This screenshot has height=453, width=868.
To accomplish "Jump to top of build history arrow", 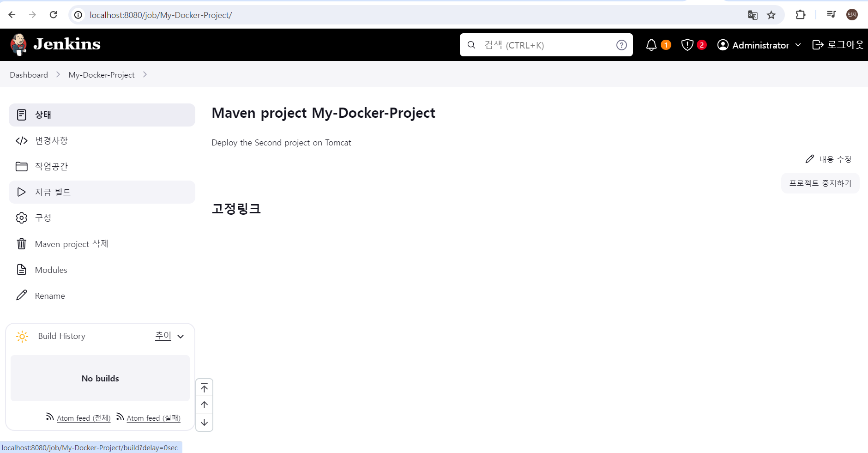I will pos(205,388).
